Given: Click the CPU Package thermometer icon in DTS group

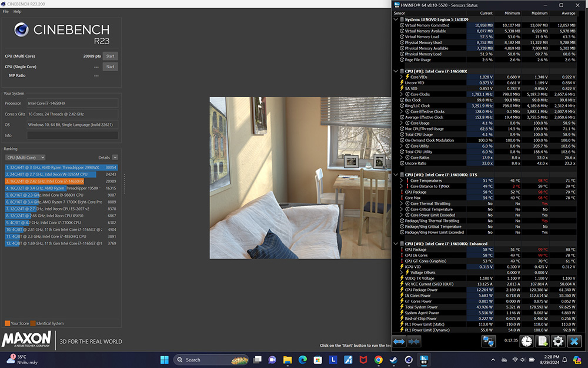Looking at the screenshot, I should pos(402,192).
